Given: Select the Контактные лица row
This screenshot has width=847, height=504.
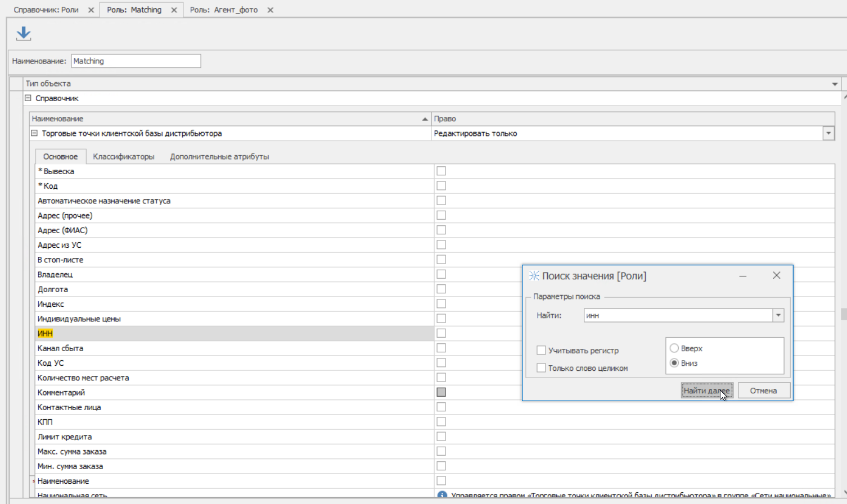Looking at the screenshot, I should click(234, 407).
